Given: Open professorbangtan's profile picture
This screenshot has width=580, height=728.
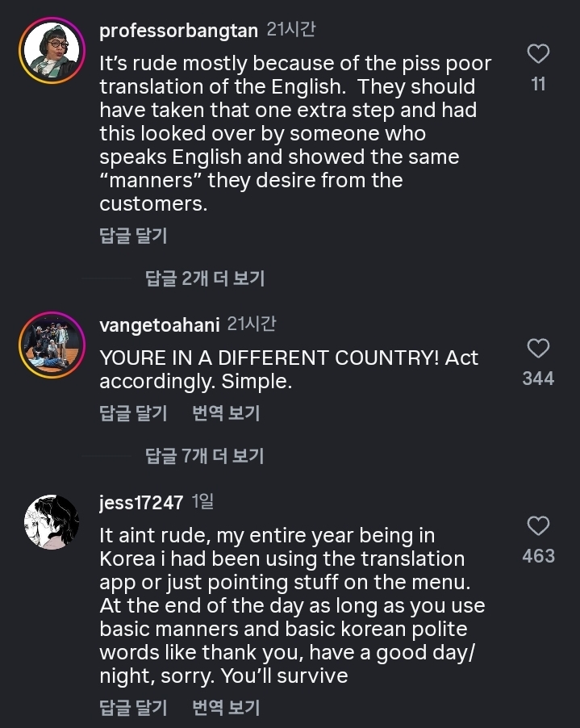Looking at the screenshot, I should [52, 51].
